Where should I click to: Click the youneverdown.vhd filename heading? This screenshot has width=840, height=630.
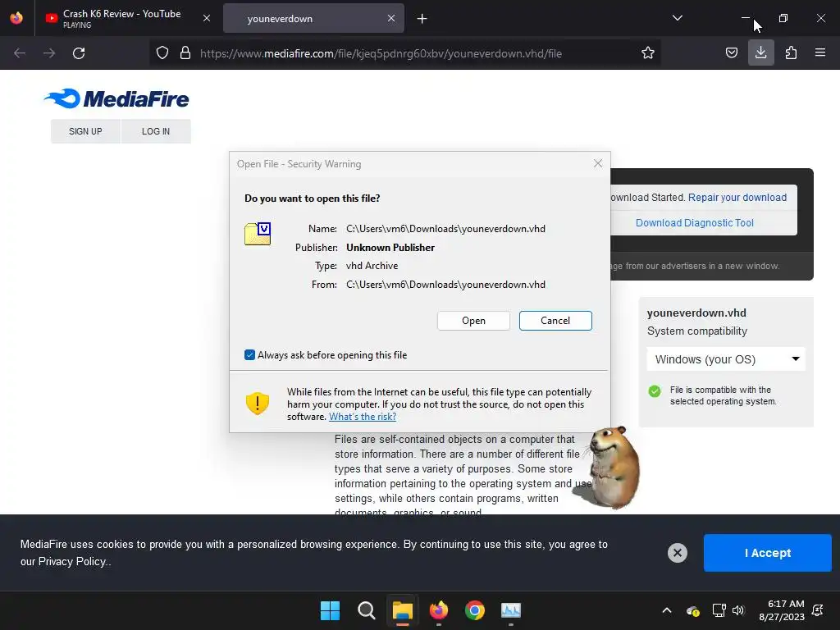pos(696,313)
